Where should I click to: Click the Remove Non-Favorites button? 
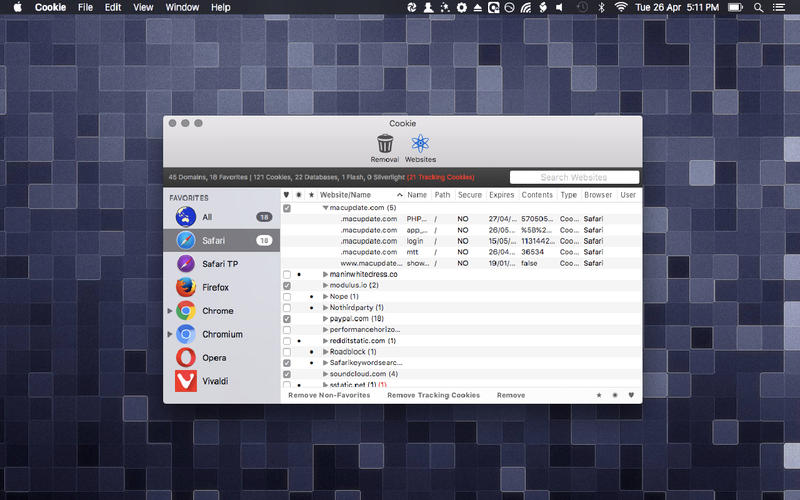tap(329, 395)
